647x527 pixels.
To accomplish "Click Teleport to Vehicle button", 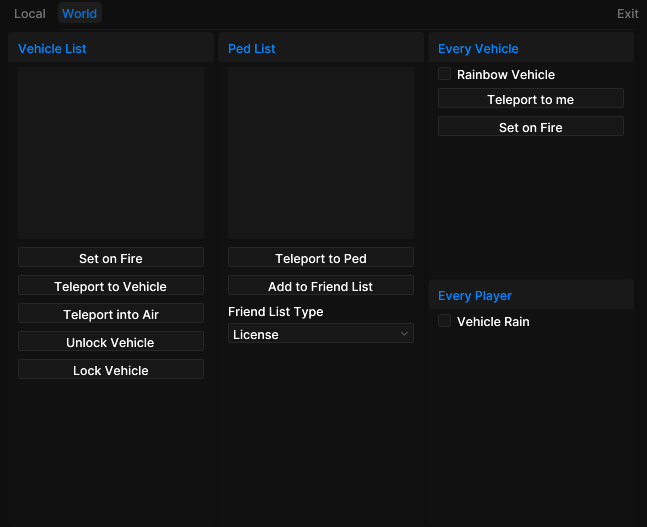I will pos(111,286).
